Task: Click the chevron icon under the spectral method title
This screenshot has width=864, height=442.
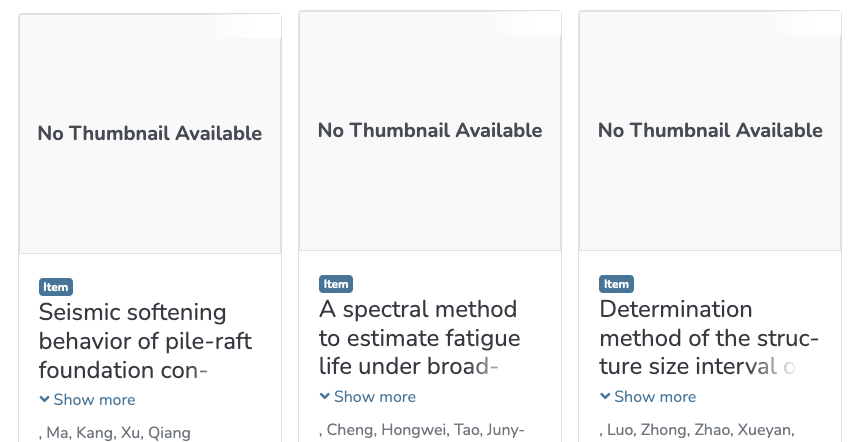Action: (325, 396)
